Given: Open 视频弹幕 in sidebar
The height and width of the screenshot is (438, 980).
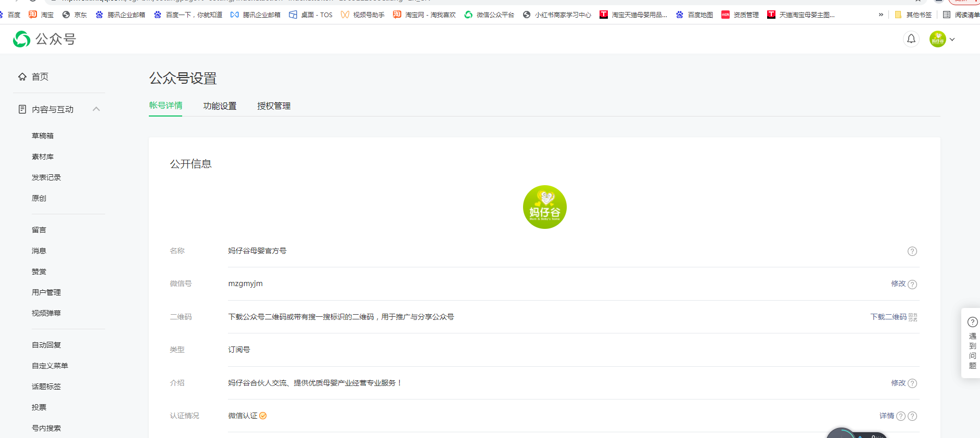Looking at the screenshot, I should [x=46, y=313].
